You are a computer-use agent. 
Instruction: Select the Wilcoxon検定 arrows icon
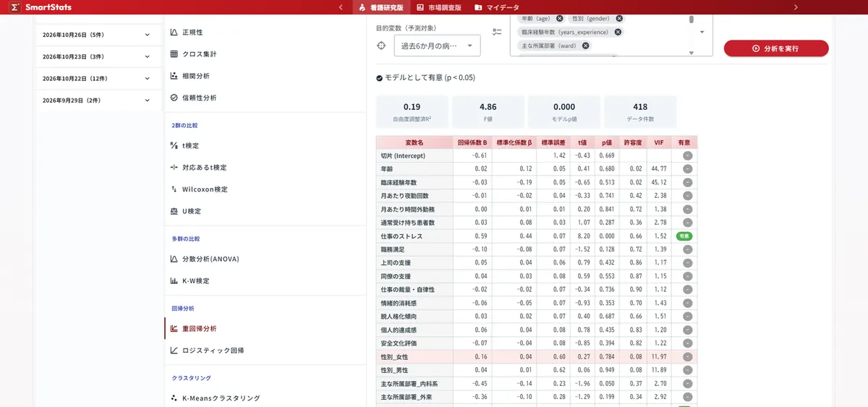pos(174,189)
